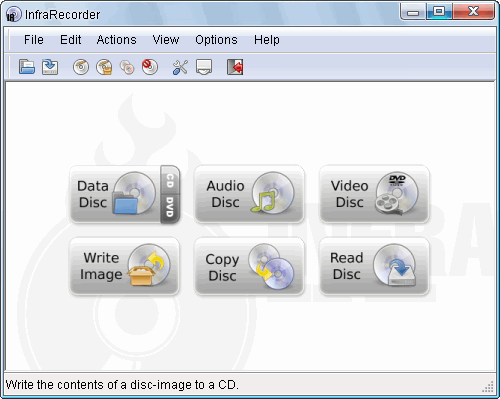Choose CD on the Data Disc button
This screenshot has width=500, height=399.
coord(170,180)
